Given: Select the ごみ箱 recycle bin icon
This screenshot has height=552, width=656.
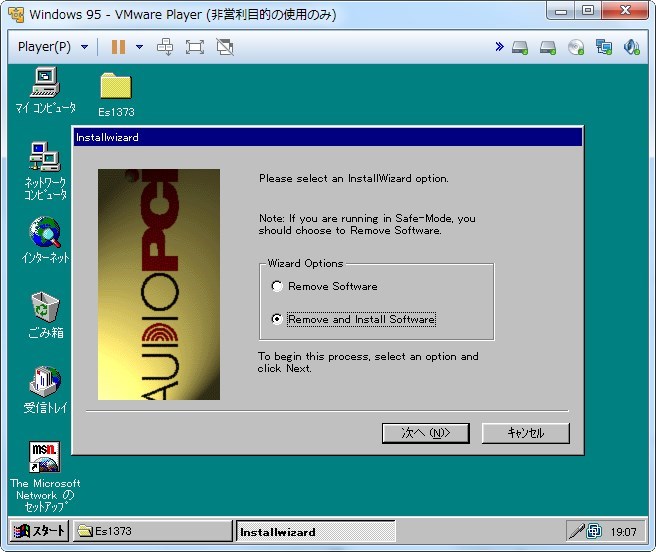Looking at the screenshot, I should [45, 315].
